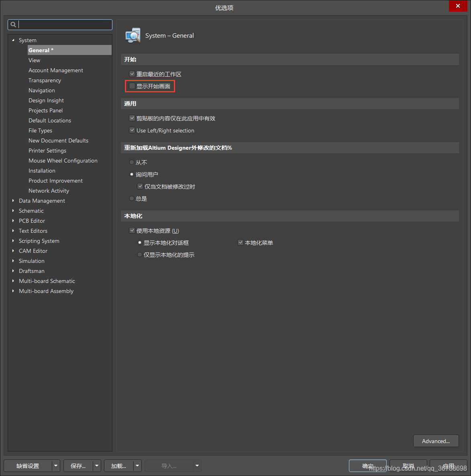Click the 取消 button
This screenshot has height=476, width=471.
tap(408, 466)
